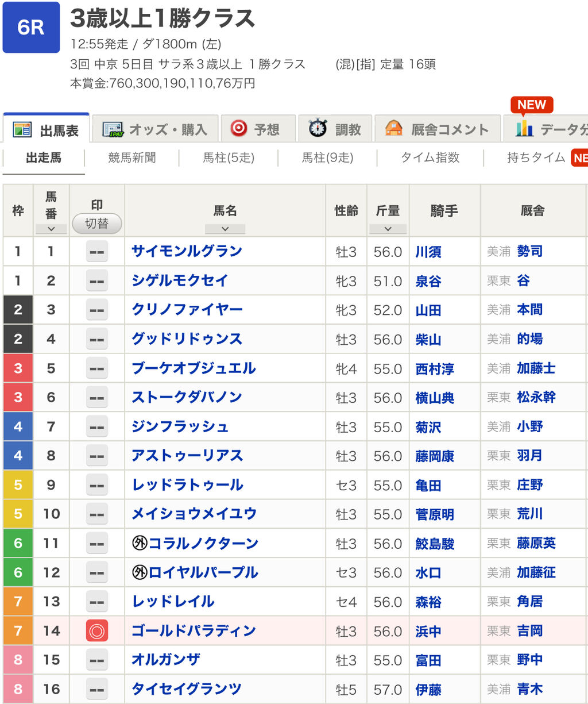Open the 厩舎コメント tab
This screenshot has height=704, width=588.
point(438,129)
